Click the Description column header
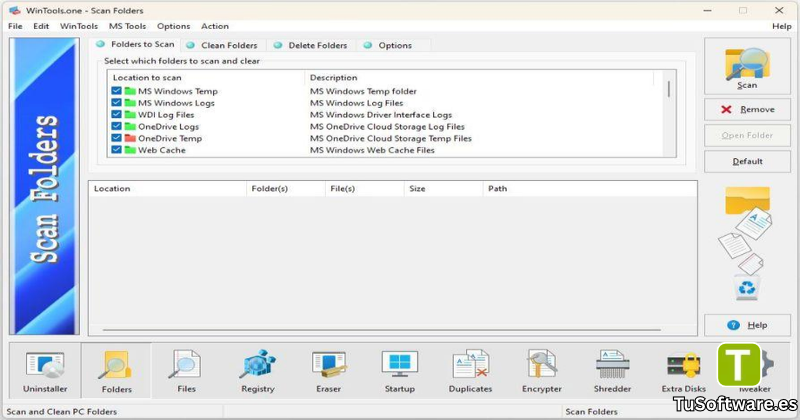This screenshot has width=800, height=420. (479, 78)
